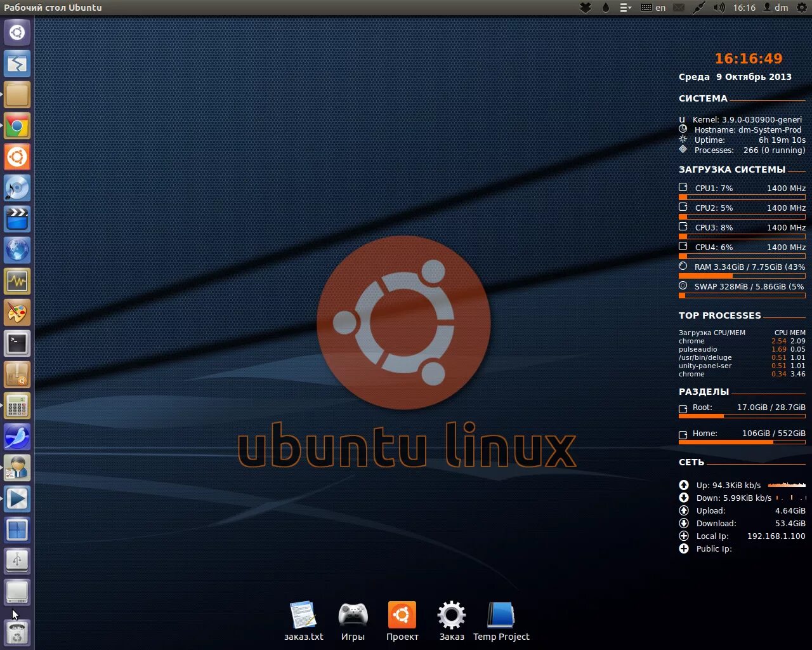Launch the paint palette drawing app
812x650 pixels.
17,312
